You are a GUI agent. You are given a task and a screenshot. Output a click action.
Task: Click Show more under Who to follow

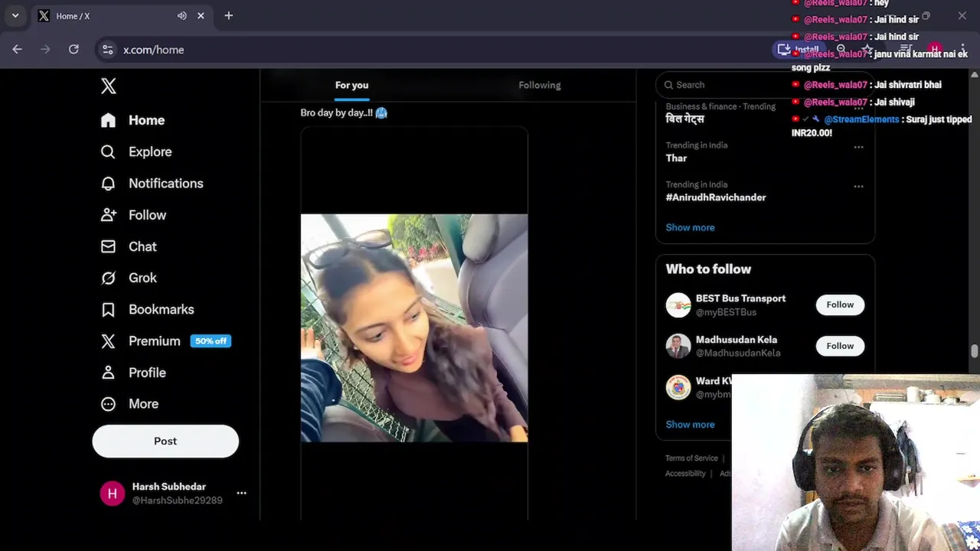(x=690, y=425)
